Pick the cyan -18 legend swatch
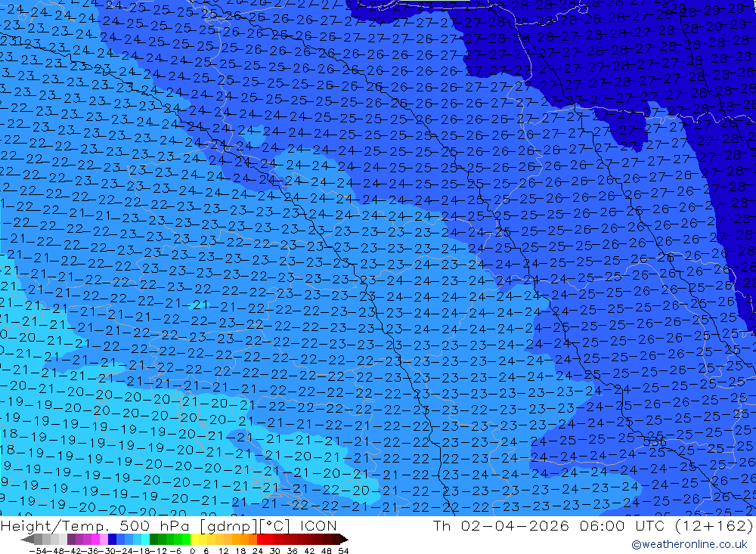 pyautogui.click(x=145, y=539)
